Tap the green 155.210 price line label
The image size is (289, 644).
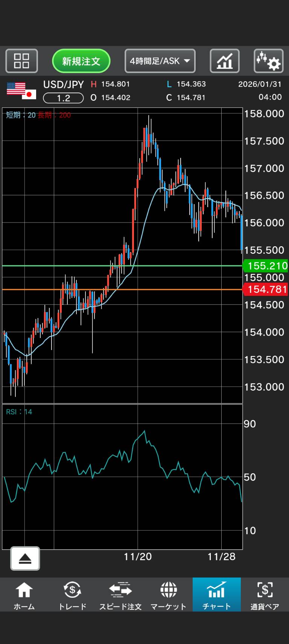[x=266, y=266]
